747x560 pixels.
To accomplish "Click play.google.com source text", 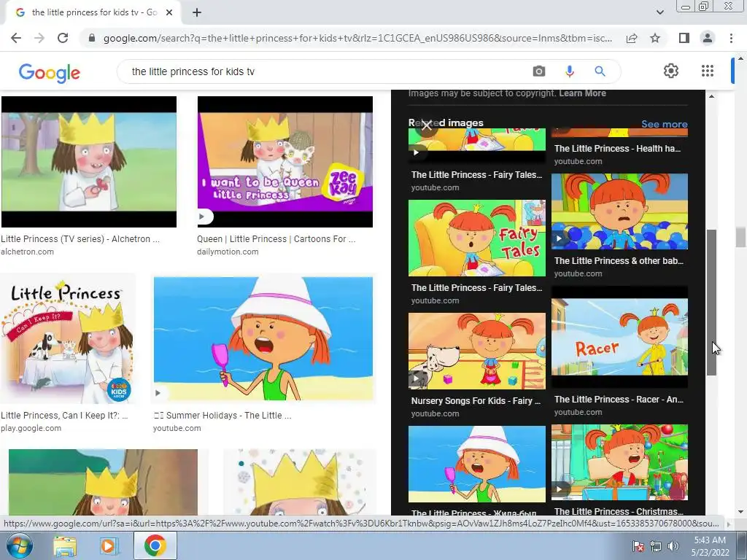I will [31, 428].
